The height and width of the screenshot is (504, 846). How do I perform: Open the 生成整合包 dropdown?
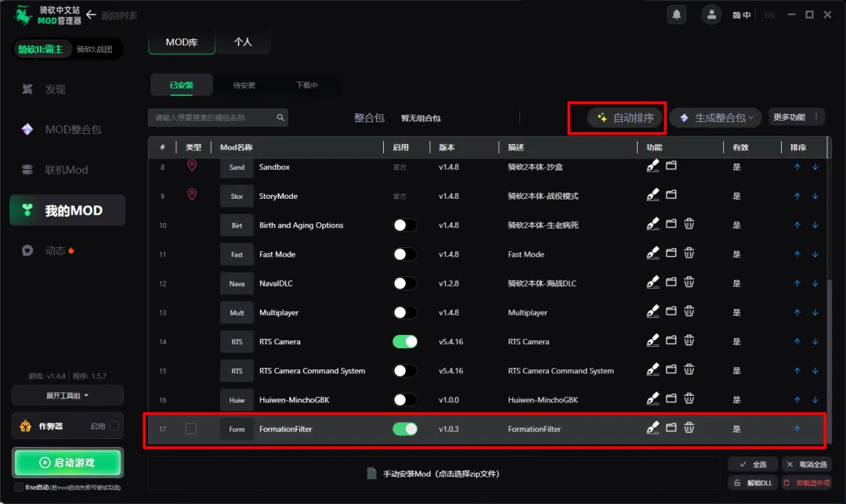point(716,117)
